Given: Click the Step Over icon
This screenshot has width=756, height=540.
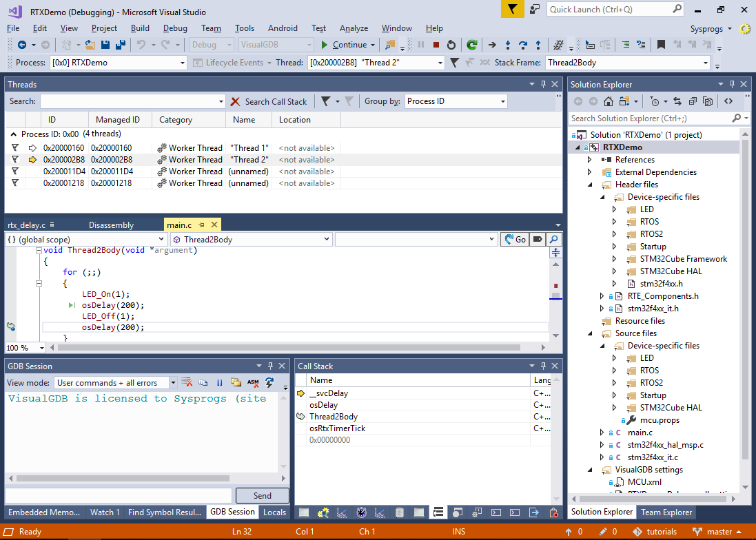Looking at the screenshot, I should click(x=523, y=45).
